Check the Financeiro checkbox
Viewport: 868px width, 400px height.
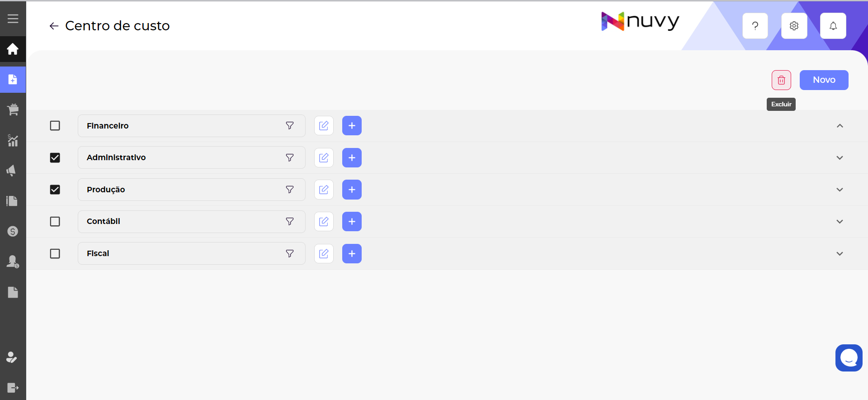pos(55,126)
